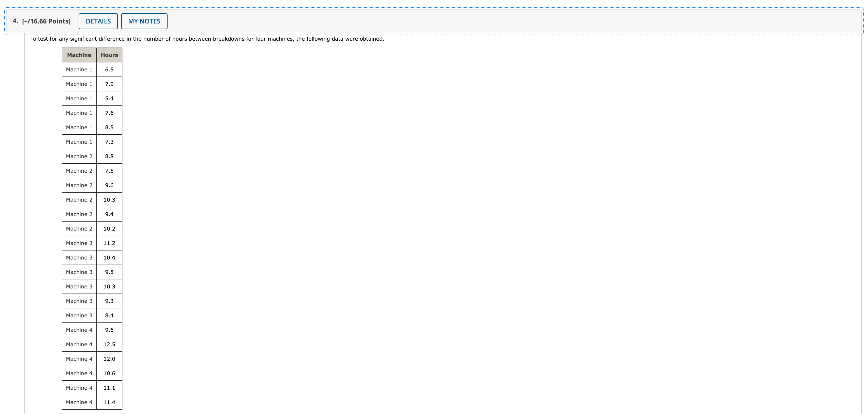Click the 9.8 hours value
This screenshot has height=414, width=868.
109,272
